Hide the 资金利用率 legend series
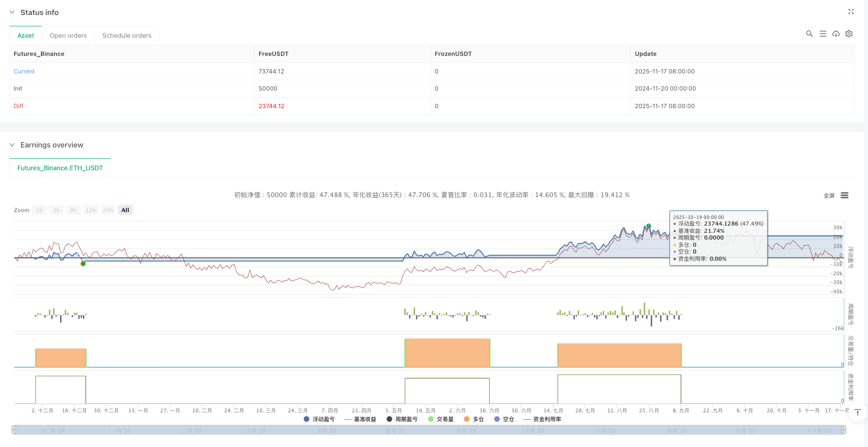Screen dimensions: 868x447 (x=542, y=419)
